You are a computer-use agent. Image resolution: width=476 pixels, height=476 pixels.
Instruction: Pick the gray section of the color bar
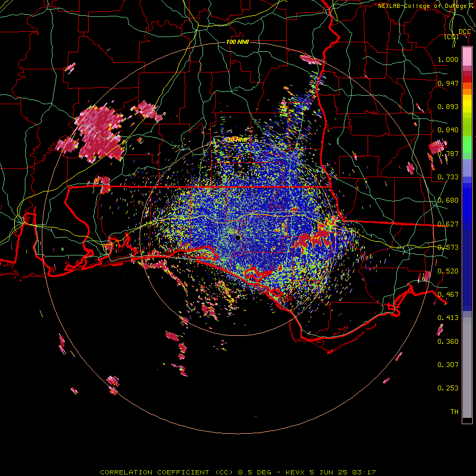pos(467,368)
